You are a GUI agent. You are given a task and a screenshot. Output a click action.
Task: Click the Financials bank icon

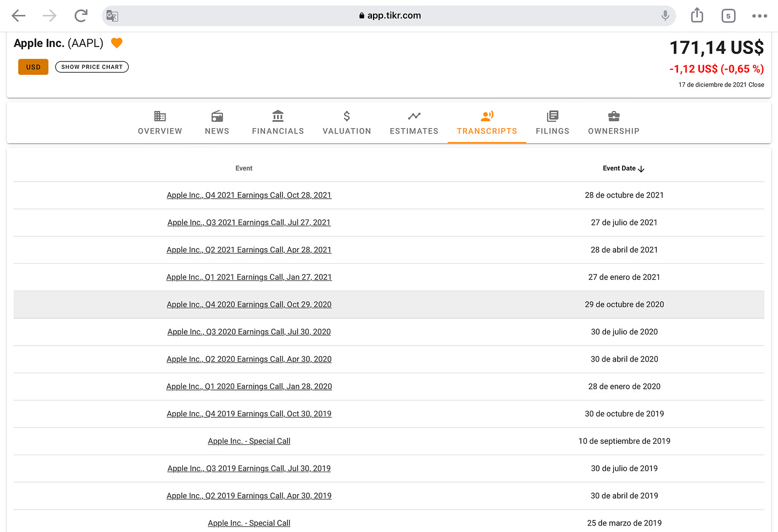278,116
